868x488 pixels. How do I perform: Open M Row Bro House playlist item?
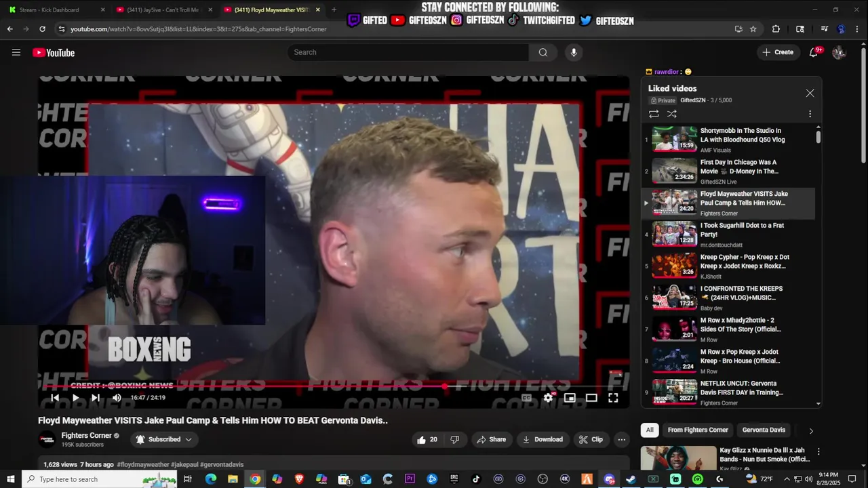(729, 361)
